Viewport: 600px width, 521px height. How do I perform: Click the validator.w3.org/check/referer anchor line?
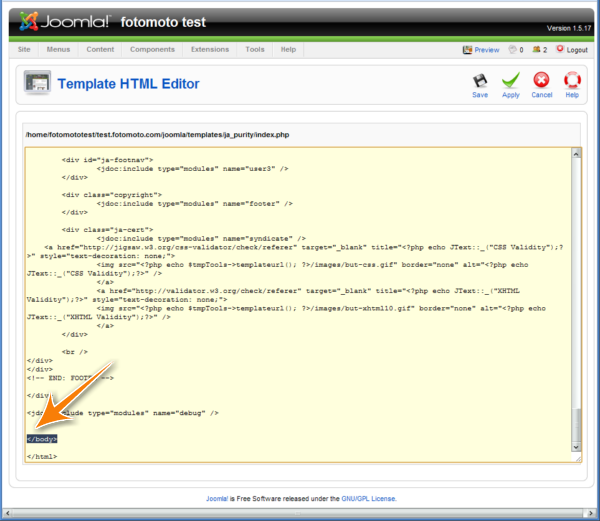click(308, 291)
